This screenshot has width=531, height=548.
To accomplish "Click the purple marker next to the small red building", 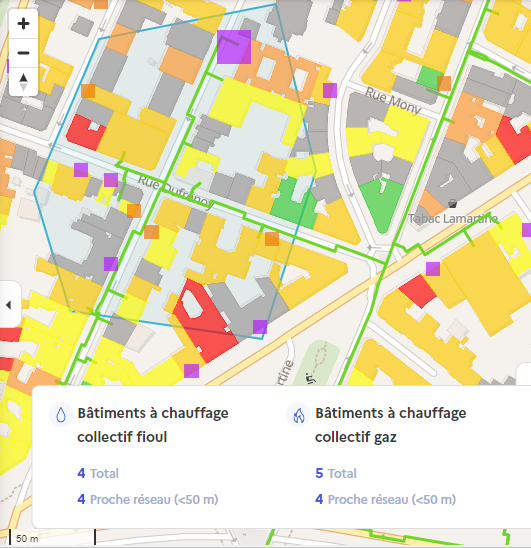I will 433,269.
